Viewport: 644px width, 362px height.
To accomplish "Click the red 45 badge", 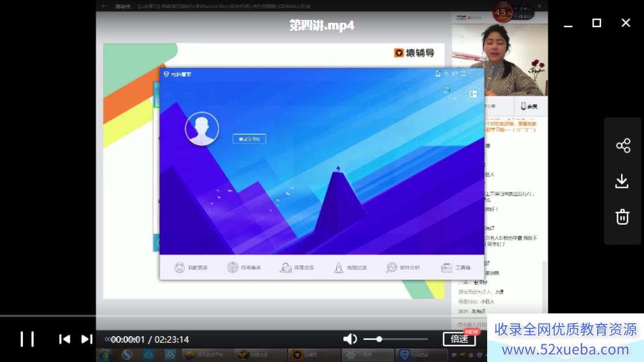I will click(x=502, y=13).
